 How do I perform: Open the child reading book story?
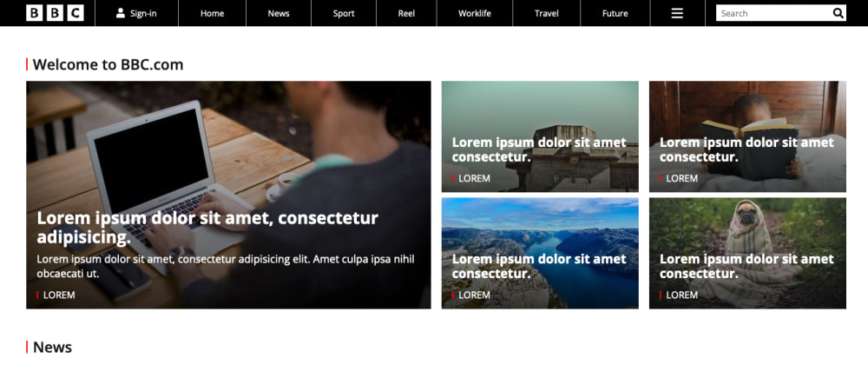[x=746, y=149]
